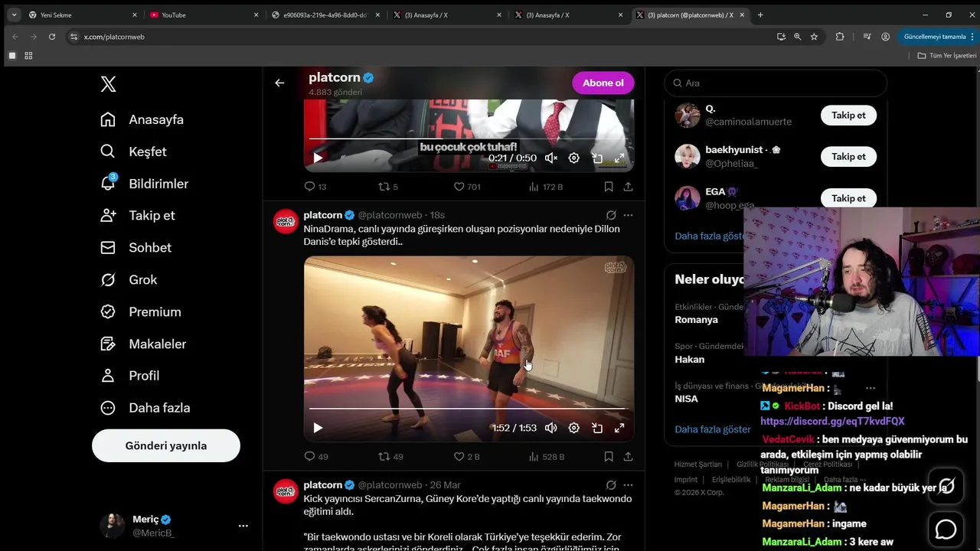Image resolution: width=980 pixels, height=551 pixels.
Task: Play the wrestling video at 1:52
Action: 318,428
